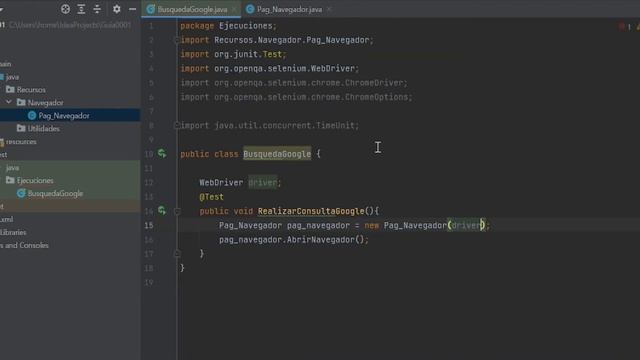
Task: Click line number 19 in the gutter
Action: 149,282
